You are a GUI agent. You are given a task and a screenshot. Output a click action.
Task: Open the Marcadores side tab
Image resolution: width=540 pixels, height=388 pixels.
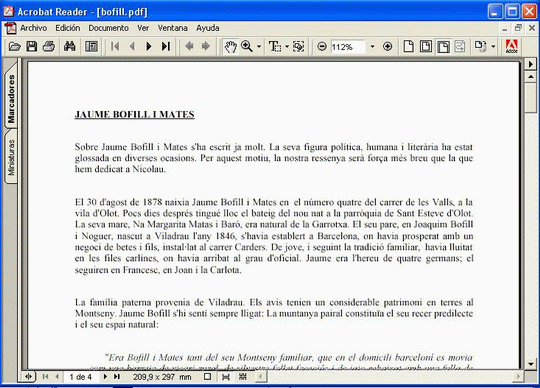(11, 98)
